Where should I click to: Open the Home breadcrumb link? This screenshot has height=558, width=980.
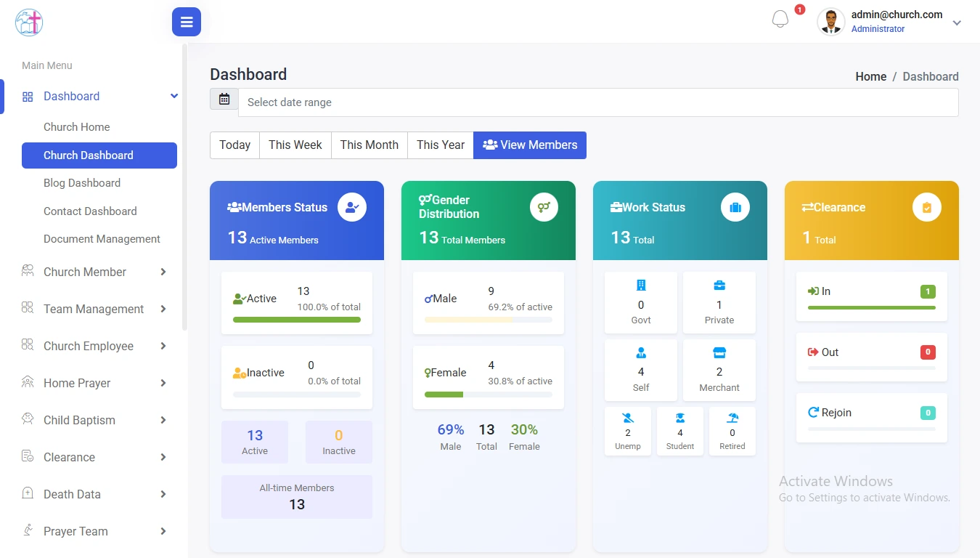[870, 76]
